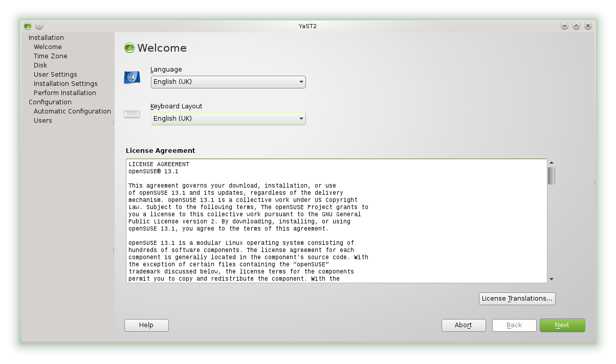
Task: Click the 'License Agreement' section label
Action: [160, 151]
